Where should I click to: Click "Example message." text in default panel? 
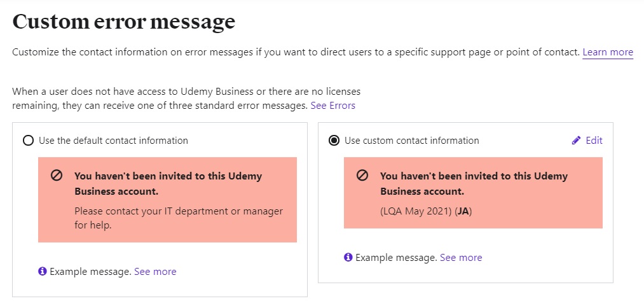point(90,272)
